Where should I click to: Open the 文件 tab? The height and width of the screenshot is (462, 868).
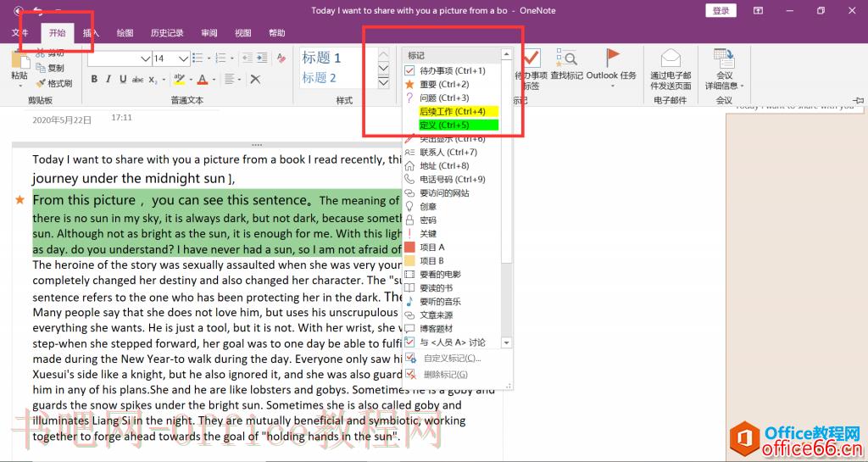pyautogui.click(x=20, y=33)
